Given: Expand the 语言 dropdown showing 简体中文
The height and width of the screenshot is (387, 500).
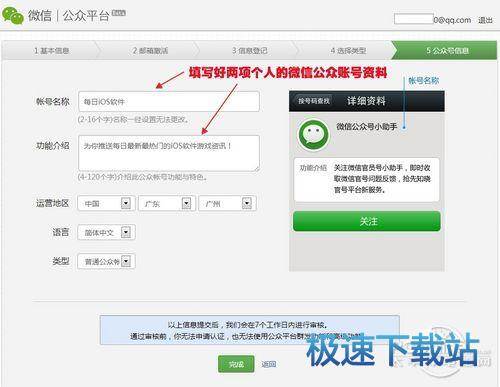Looking at the screenshot, I should pyautogui.click(x=106, y=232).
